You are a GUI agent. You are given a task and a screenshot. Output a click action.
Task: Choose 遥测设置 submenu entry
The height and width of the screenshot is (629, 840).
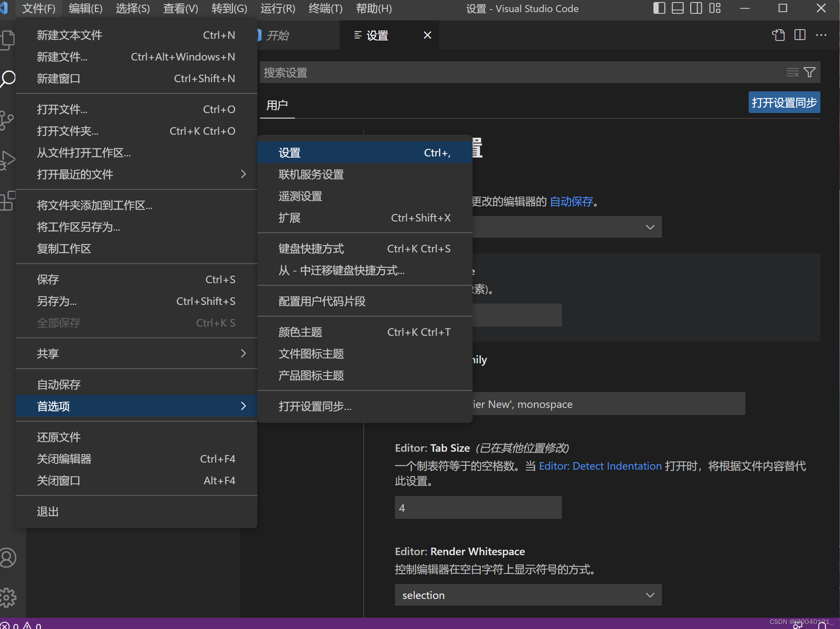pos(365,196)
